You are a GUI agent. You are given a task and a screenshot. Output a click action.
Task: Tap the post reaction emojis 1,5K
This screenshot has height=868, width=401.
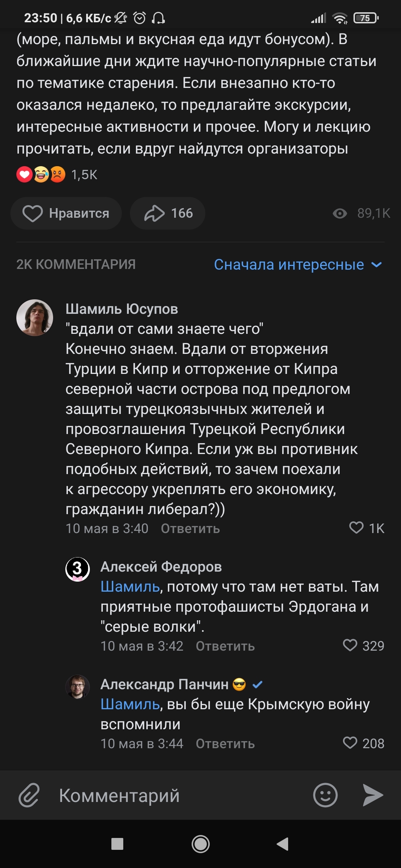(56, 174)
